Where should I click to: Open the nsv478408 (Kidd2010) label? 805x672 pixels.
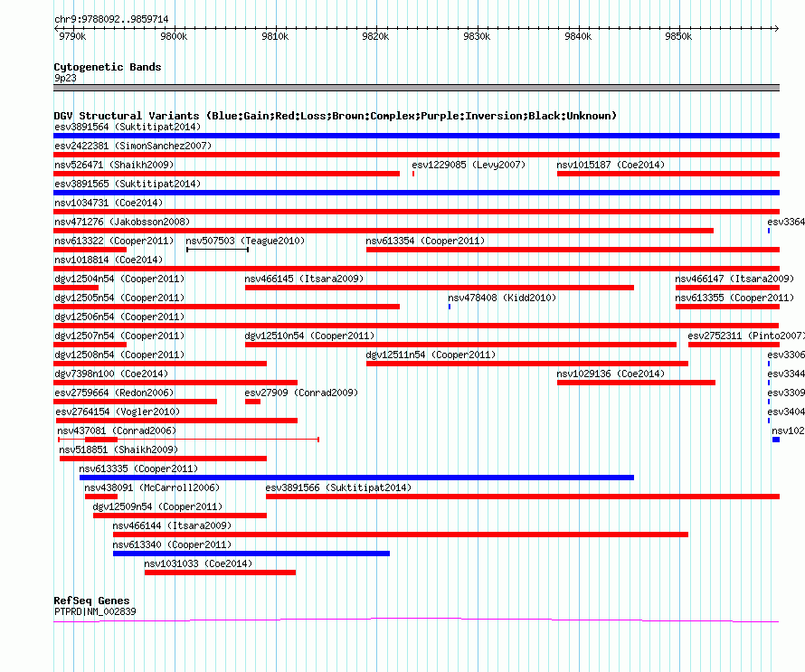(502, 298)
